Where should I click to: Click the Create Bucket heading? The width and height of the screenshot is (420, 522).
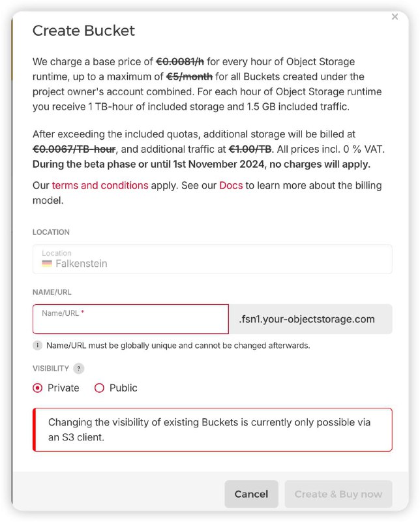(x=83, y=31)
